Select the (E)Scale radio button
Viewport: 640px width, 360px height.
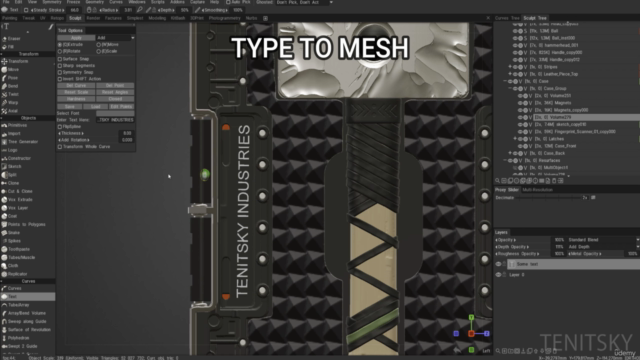tap(98, 51)
